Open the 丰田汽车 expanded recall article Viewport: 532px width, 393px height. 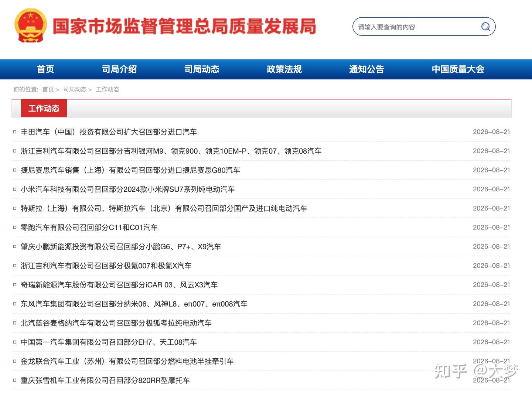(x=109, y=132)
